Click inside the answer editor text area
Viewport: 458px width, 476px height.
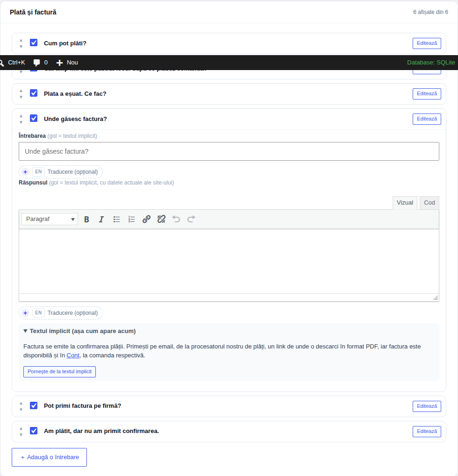pyautogui.click(x=229, y=262)
